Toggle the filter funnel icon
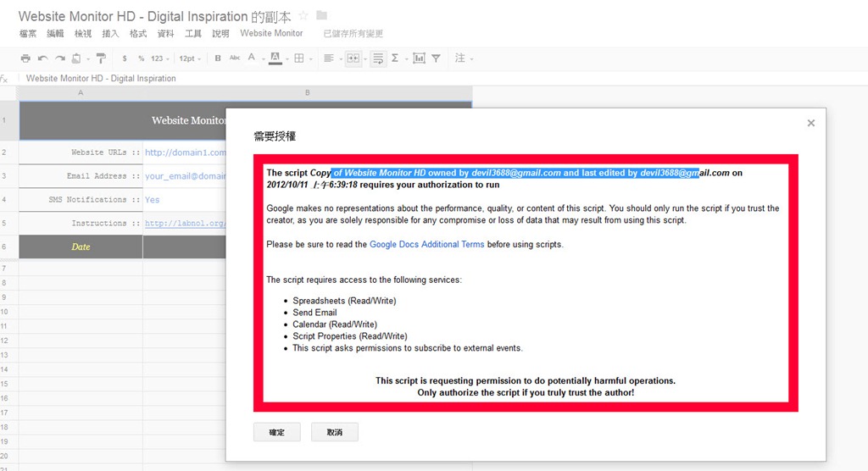The height and width of the screenshot is (471, 868). coord(436,58)
